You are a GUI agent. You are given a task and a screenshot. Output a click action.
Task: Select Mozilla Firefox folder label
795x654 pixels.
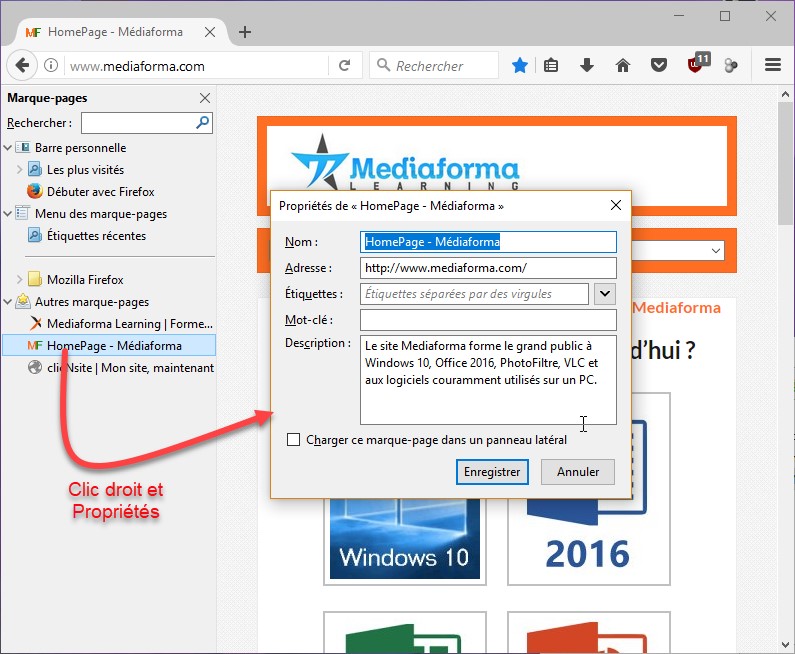85,280
